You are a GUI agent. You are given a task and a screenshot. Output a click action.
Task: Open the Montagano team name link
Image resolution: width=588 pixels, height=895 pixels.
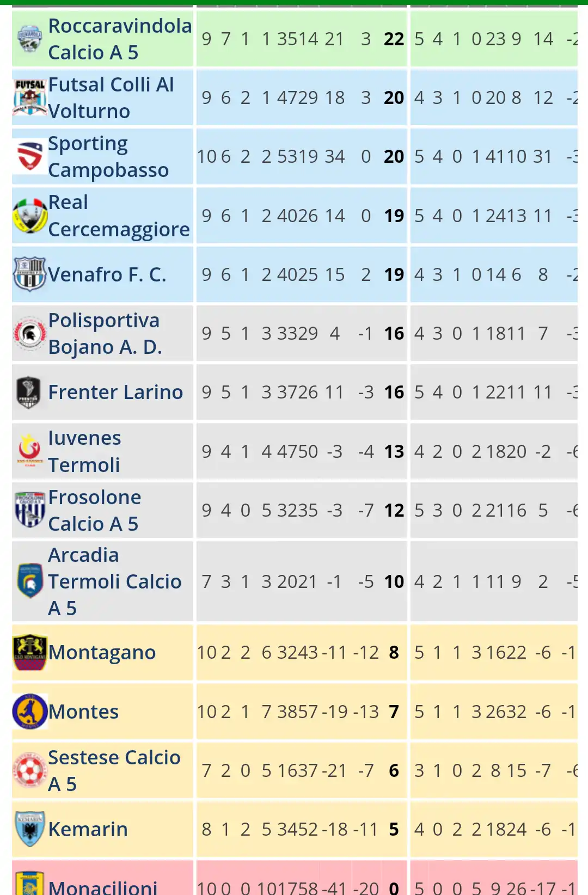pyautogui.click(x=102, y=652)
